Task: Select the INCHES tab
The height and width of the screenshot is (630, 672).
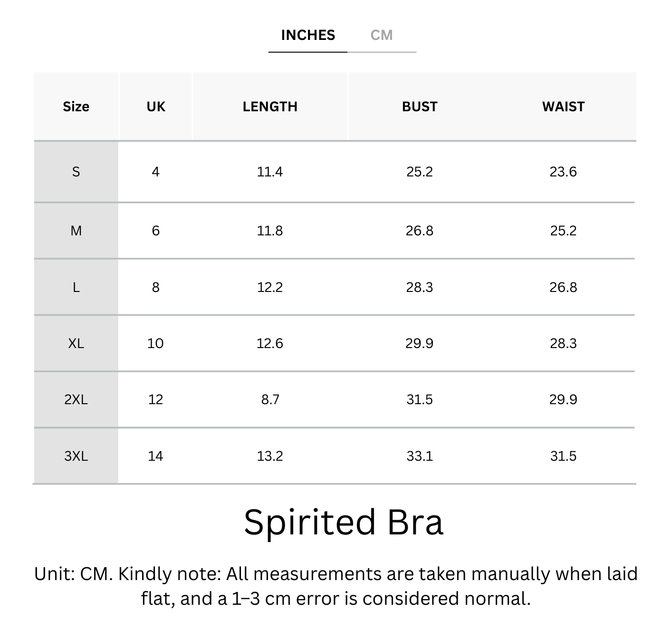Action: click(308, 35)
